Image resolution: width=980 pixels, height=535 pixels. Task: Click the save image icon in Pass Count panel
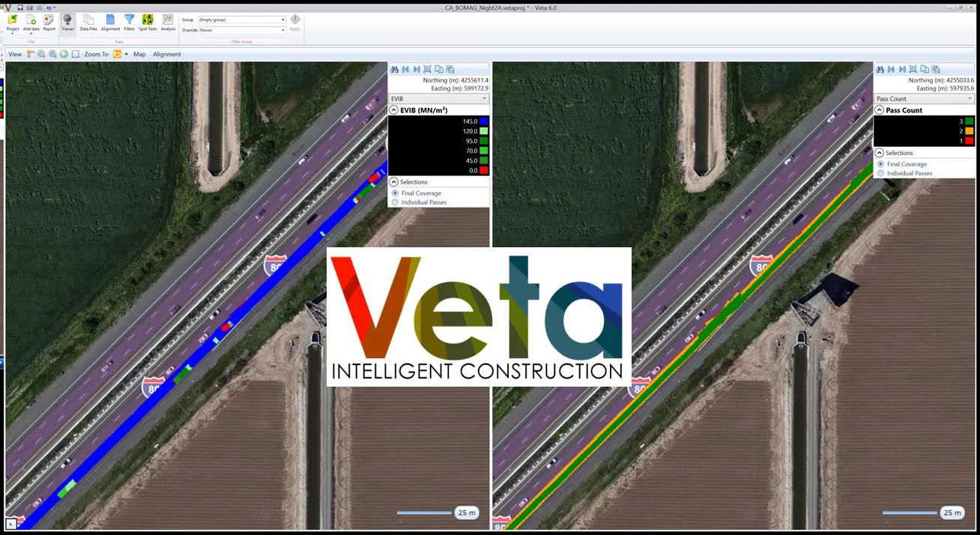click(936, 69)
